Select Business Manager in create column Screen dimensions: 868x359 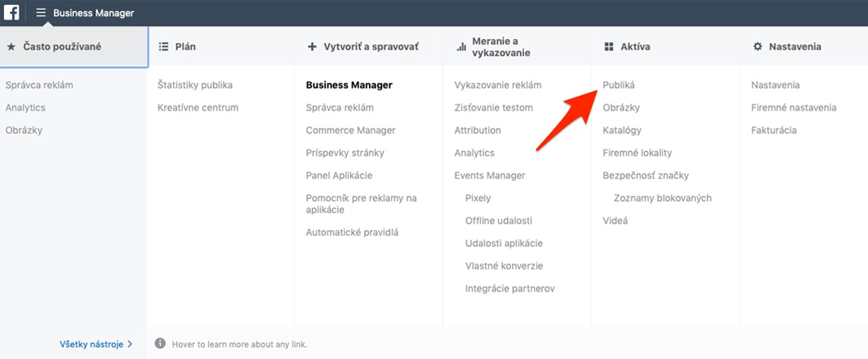[349, 85]
